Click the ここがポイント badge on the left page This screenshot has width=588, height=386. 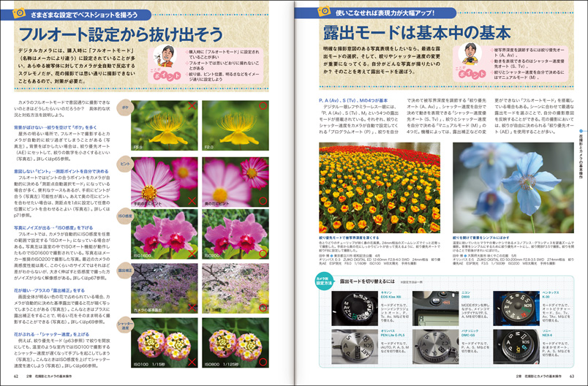point(167,75)
